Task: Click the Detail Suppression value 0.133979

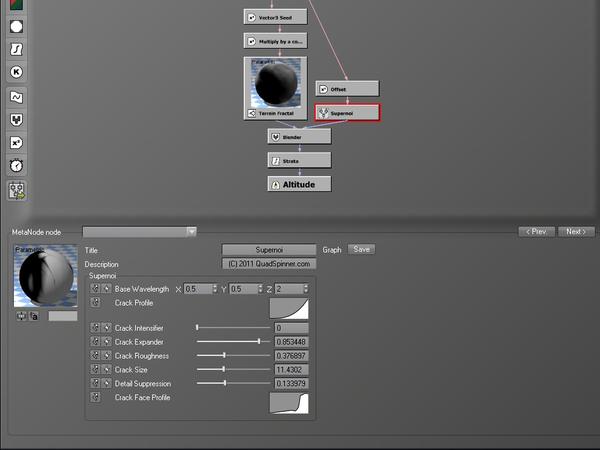Action: point(292,383)
